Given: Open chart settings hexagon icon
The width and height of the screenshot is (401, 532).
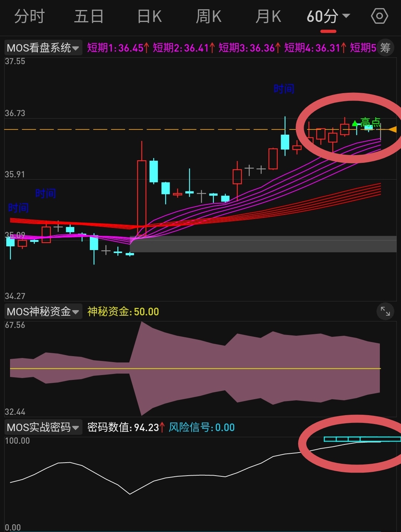Looking at the screenshot, I should (x=379, y=16).
